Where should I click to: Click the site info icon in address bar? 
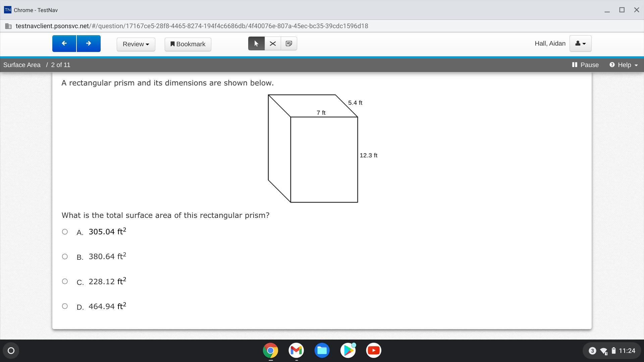coord(8,26)
